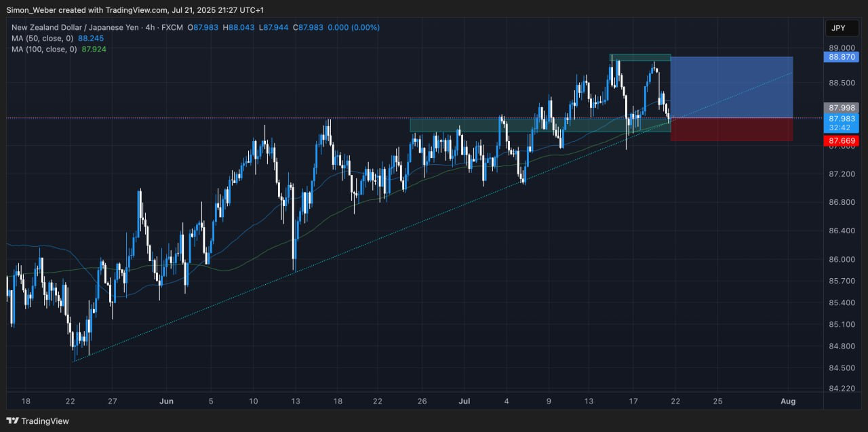Image resolution: width=868 pixels, height=432 pixels.
Task: Click the red 87.669 stop-loss price label
Action: [842, 141]
